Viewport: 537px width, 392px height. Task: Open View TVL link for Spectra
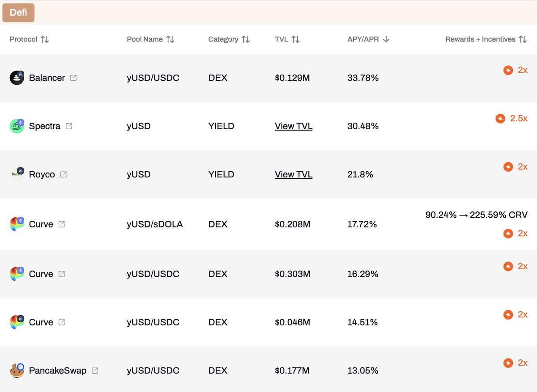[x=294, y=126]
